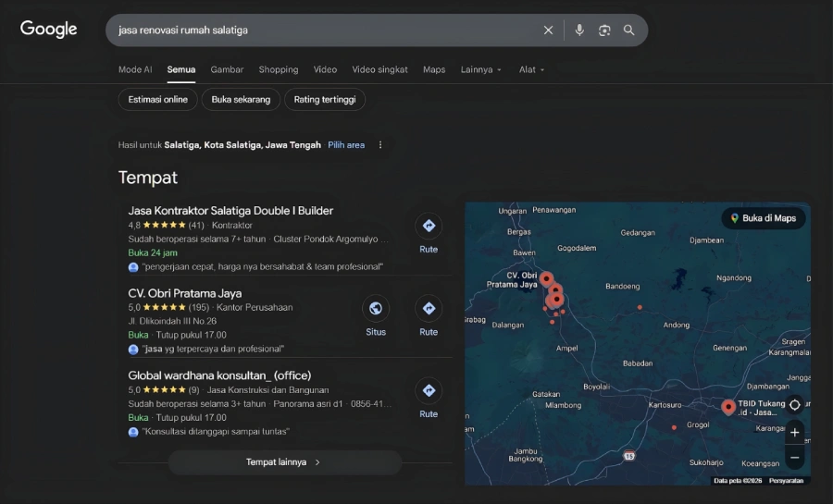Clear the search query with X icon
This screenshot has height=504, width=833.
[548, 31]
